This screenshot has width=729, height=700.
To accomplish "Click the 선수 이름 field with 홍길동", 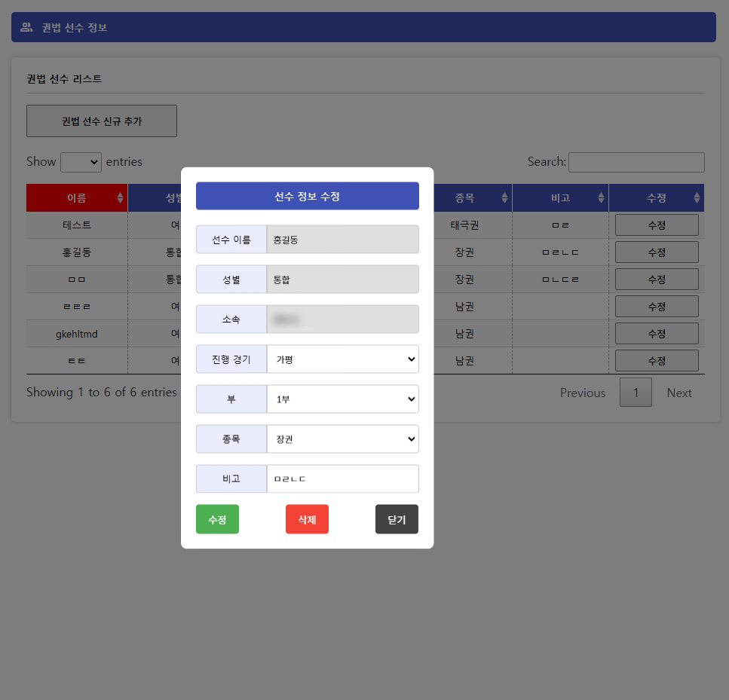I will (342, 240).
